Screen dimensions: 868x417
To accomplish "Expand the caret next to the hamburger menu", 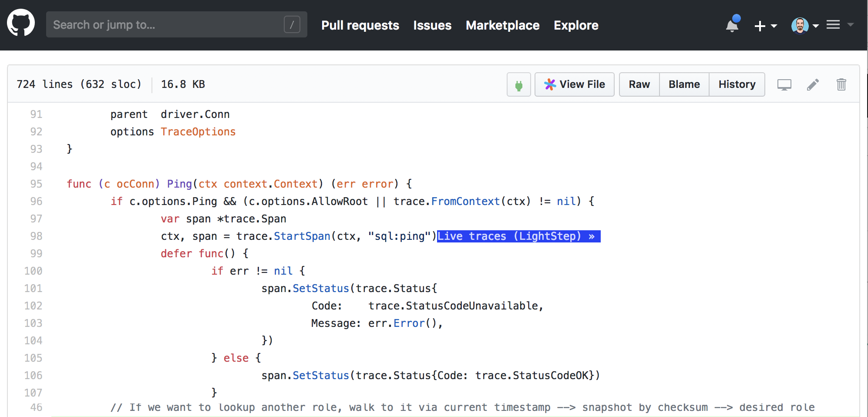I will click(850, 25).
